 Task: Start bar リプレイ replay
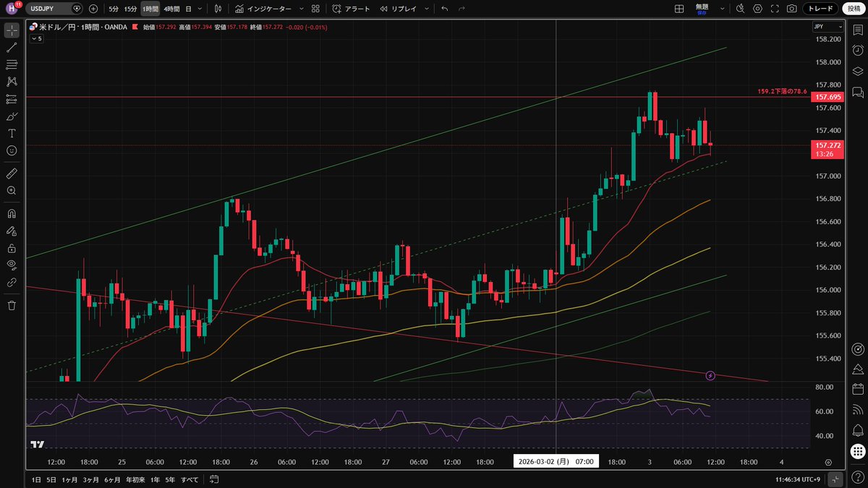point(398,9)
